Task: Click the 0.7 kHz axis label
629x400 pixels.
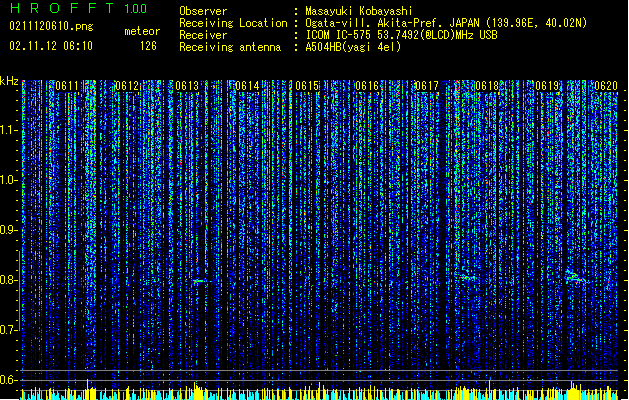Action: point(9,330)
